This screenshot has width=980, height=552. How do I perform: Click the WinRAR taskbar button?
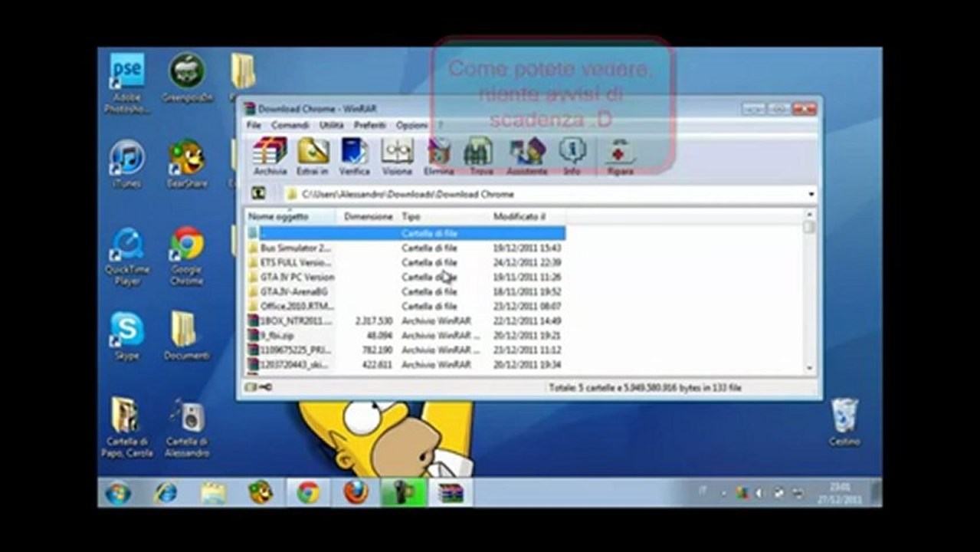coord(451,493)
